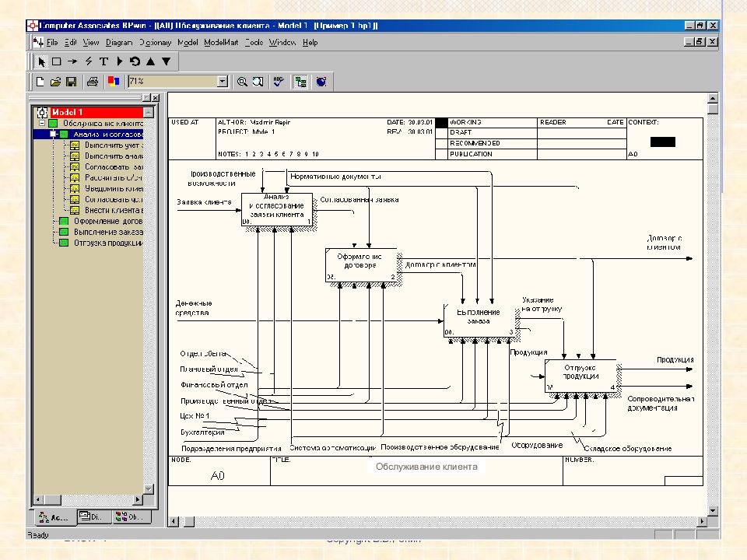The image size is (747, 560).
Task: Collapse the Анализ и согласование node
Action: click(53, 135)
